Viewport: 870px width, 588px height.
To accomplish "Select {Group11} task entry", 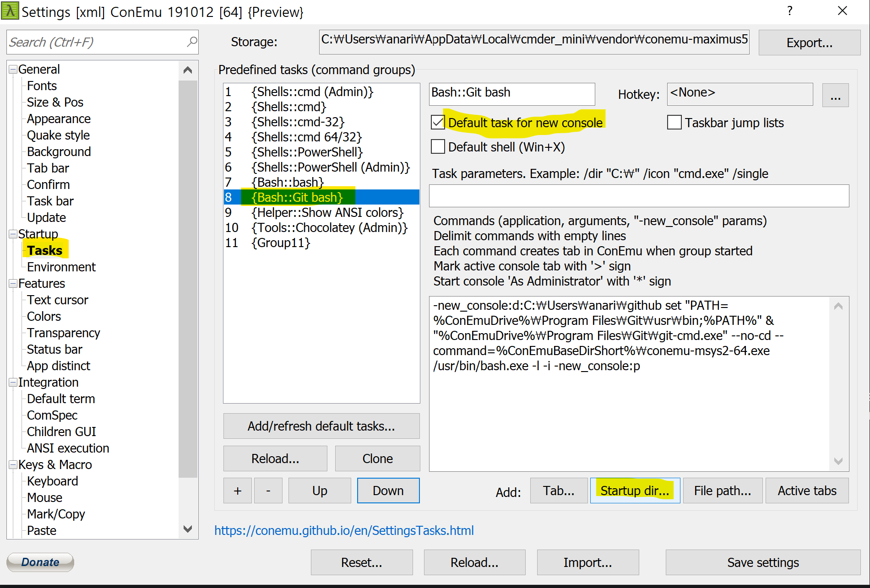I will click(x=321, y=243).
